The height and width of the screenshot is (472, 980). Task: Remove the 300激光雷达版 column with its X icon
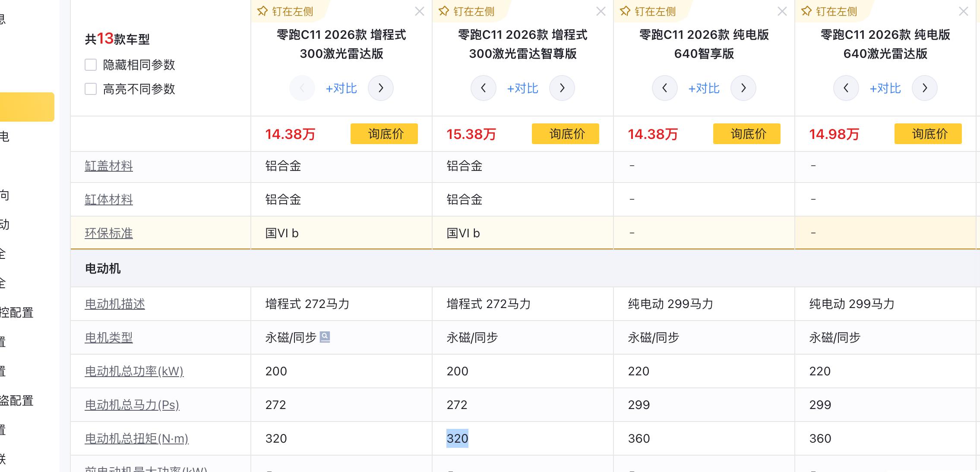pyautogui.click(x=419, y=12)
